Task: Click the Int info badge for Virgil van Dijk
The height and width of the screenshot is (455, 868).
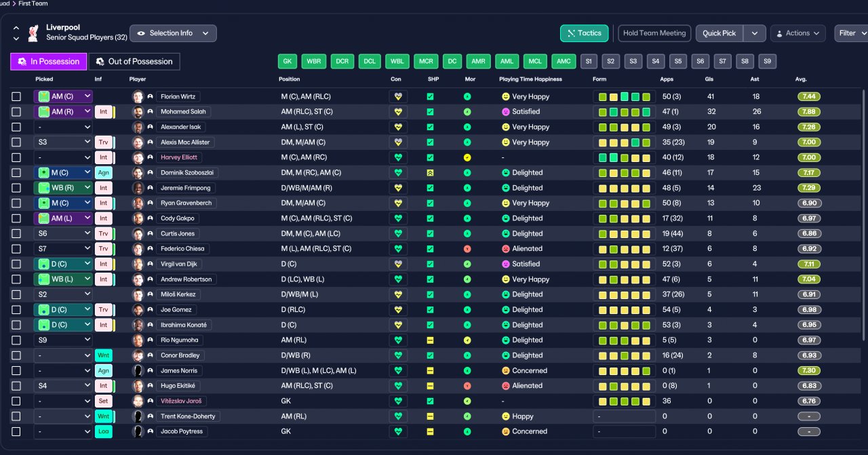Action: tap(103, 264)
